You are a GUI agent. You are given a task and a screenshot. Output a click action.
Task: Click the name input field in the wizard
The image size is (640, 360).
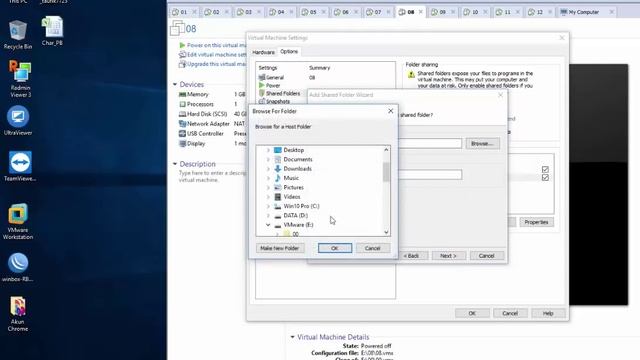tap(430, 175)
